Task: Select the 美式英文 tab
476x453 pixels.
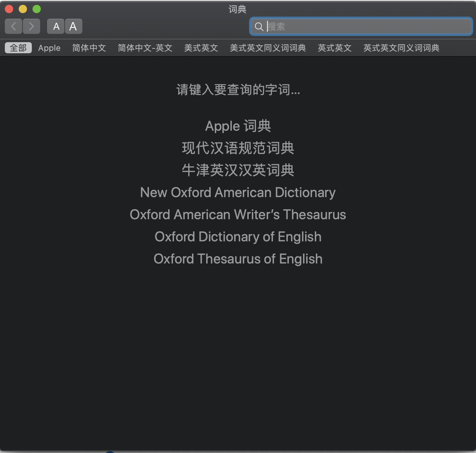Action: pos(201,48)
